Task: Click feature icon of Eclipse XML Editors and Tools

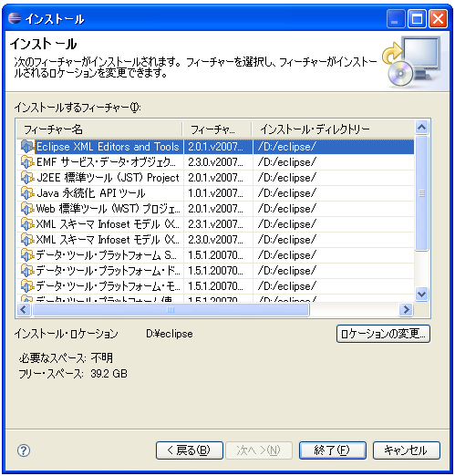Action: pyautogui.click(x=27, y=147)
